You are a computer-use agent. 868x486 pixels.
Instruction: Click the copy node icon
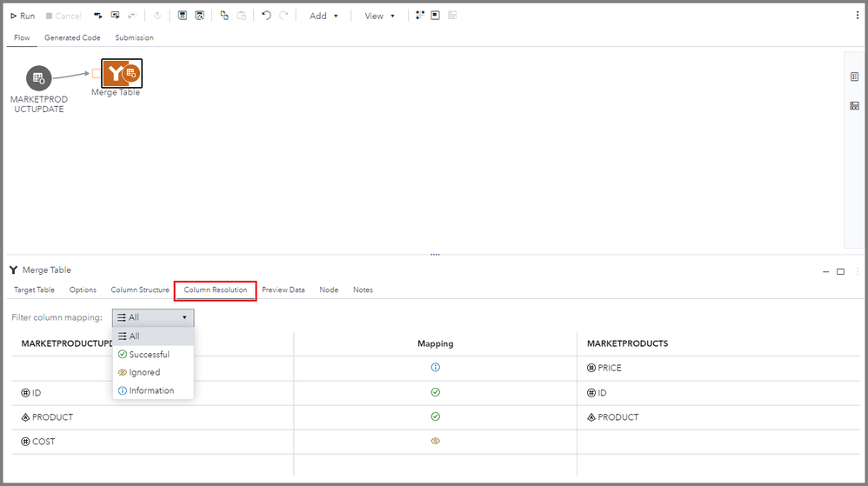coord(224,16)
